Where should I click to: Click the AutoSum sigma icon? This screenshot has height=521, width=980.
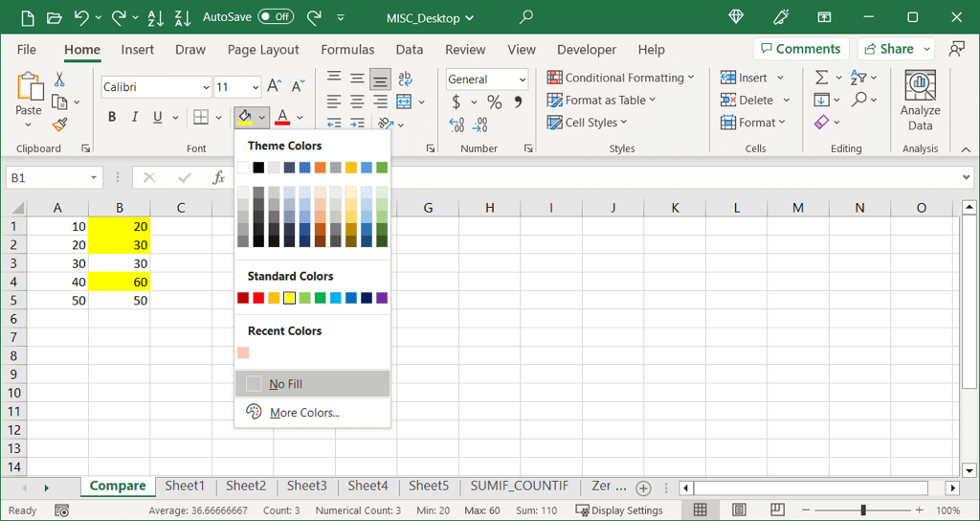[x=822, y=78]
